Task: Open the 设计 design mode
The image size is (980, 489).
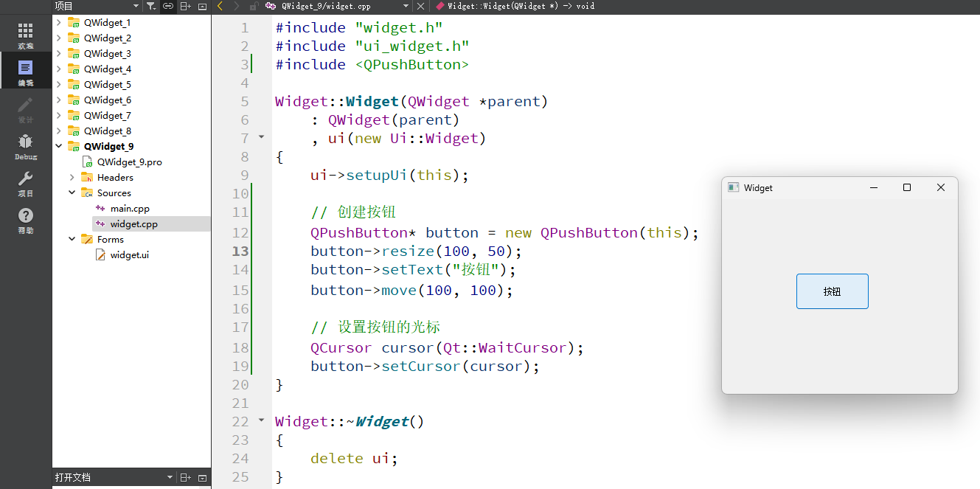Action: 25,109
